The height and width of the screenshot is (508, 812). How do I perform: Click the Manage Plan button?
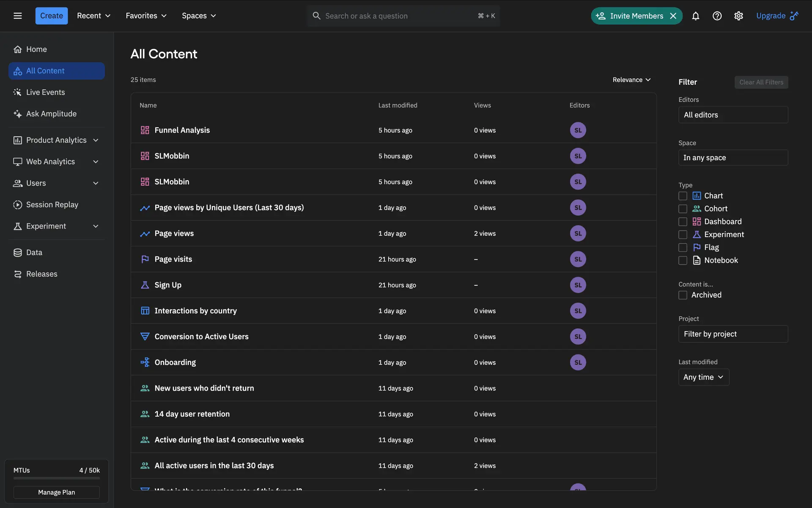tap(56, 492)
